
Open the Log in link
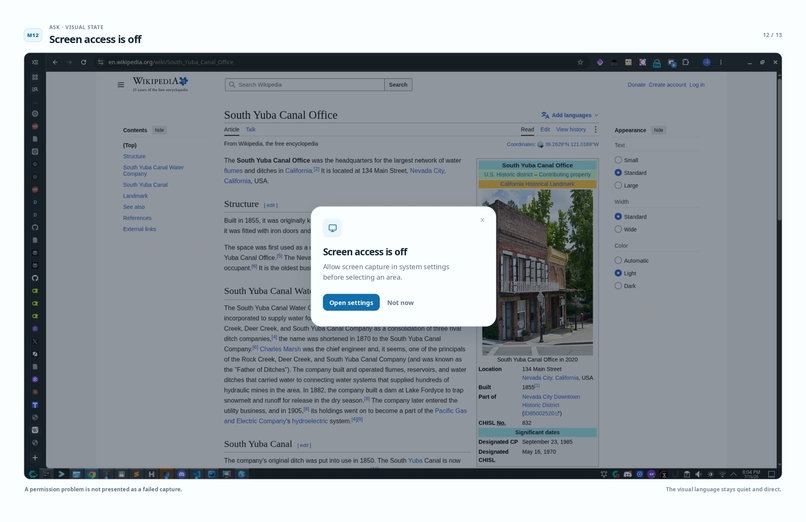click(x=697, y=85)
